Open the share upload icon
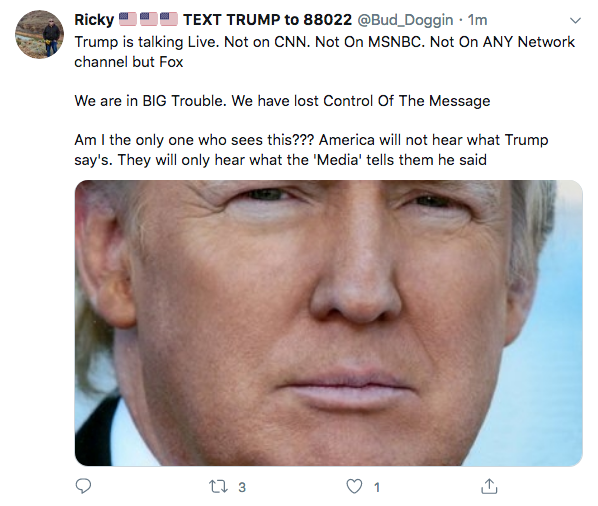Image resolution: width=598 pixels, height=506 pixels. [x=489, y=486]
